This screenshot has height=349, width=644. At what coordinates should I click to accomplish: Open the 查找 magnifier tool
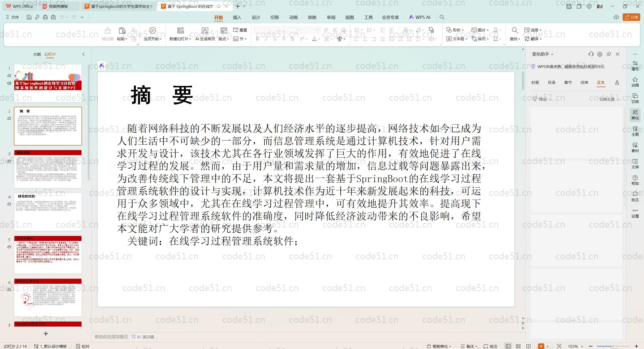pos(515,30)
